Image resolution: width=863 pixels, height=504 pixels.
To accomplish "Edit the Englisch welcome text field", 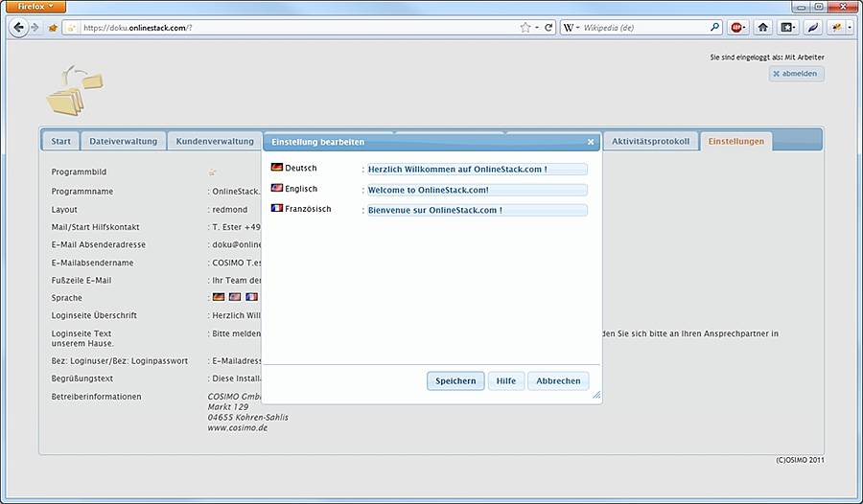I will (478, 190).
